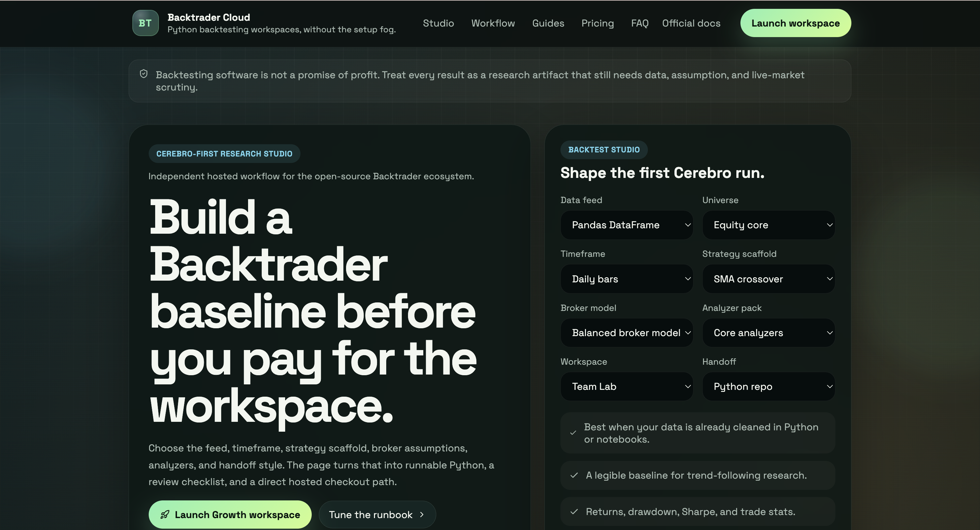Expand the Broker model dropdown

(626, 333)
